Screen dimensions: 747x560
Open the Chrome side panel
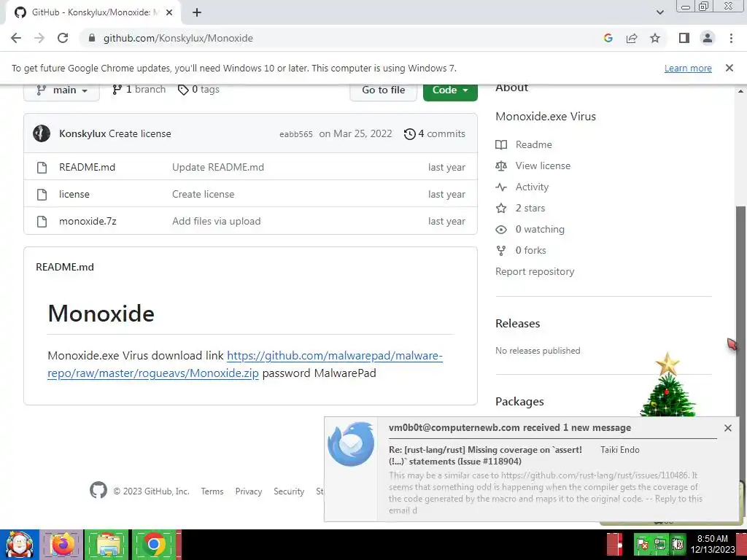coord(684,38)
